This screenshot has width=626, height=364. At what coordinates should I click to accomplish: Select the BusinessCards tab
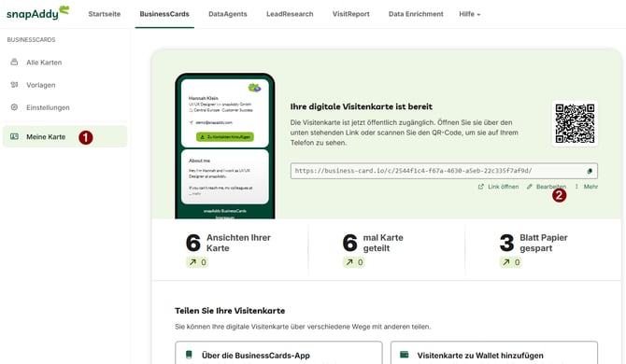(164, 14)
